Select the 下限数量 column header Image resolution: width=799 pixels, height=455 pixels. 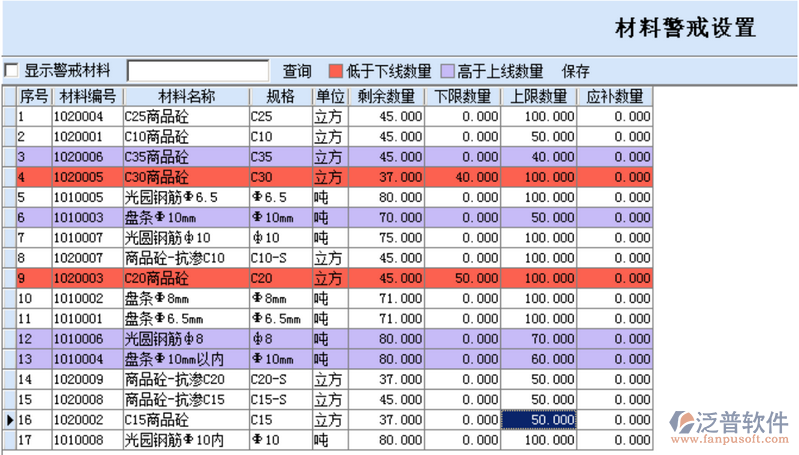click(463, 96)
